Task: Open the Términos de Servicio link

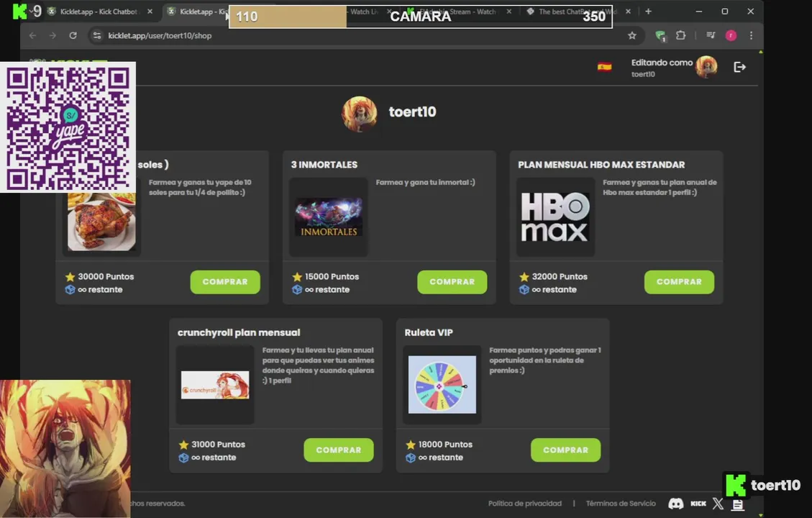Action: pos(621,504)
